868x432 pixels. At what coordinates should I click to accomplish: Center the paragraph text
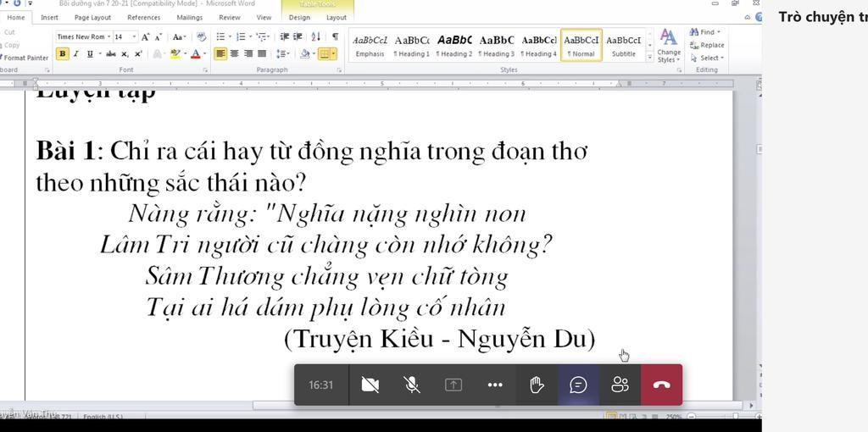[234, 53]
